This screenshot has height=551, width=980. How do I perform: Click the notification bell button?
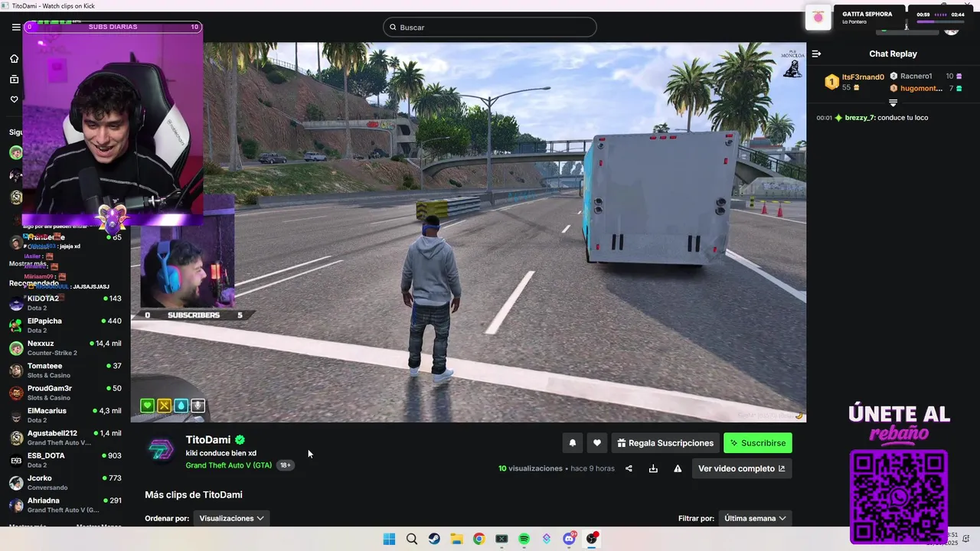pyautogui.click(x=572, y=443)
